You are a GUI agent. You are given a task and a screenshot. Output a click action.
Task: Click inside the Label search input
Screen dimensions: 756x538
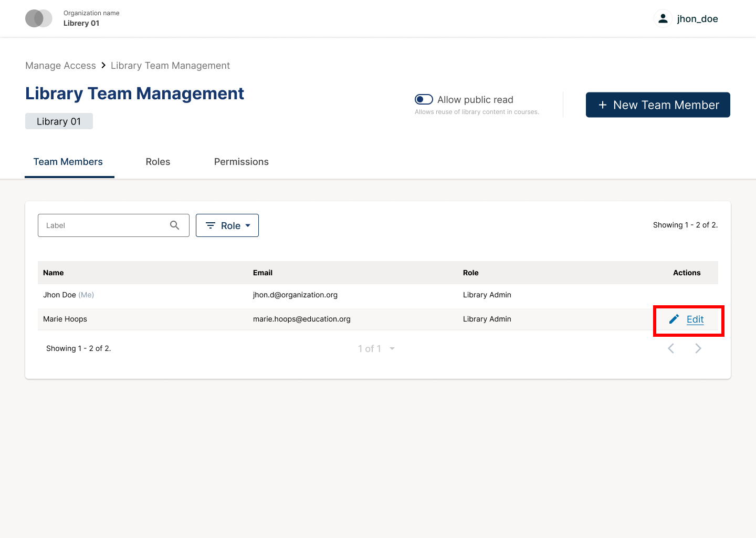point(100,225)
